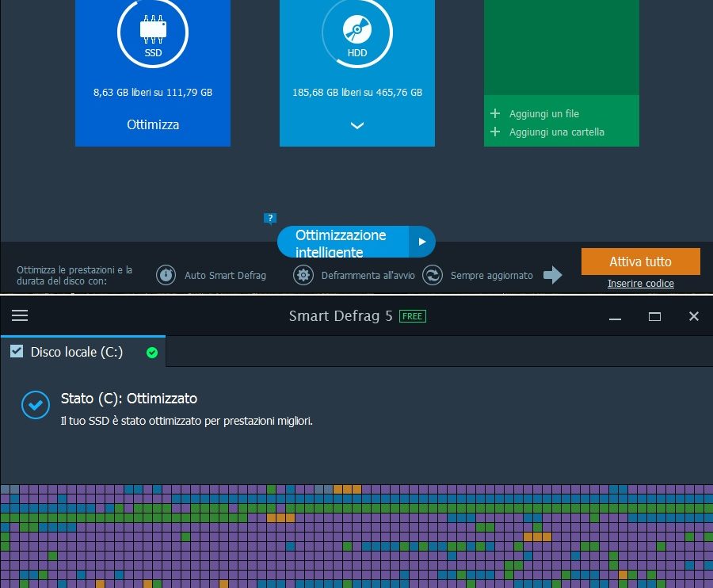Viewport: 713px width, 588px height.
Task: Click the Auto Smart Defrag clock icon
Action: point(166,275)
